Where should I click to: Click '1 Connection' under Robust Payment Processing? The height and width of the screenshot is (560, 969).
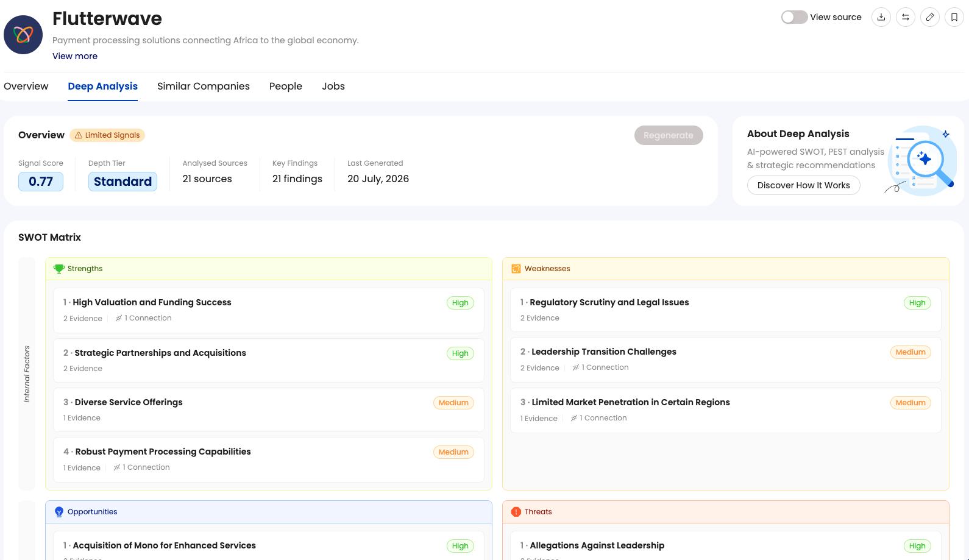click(x=146, y=467)
